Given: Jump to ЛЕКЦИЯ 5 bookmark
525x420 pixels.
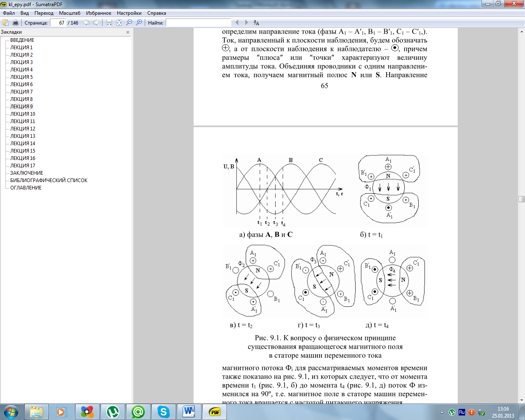Looking at the screenshot, I should click(21, 77).
